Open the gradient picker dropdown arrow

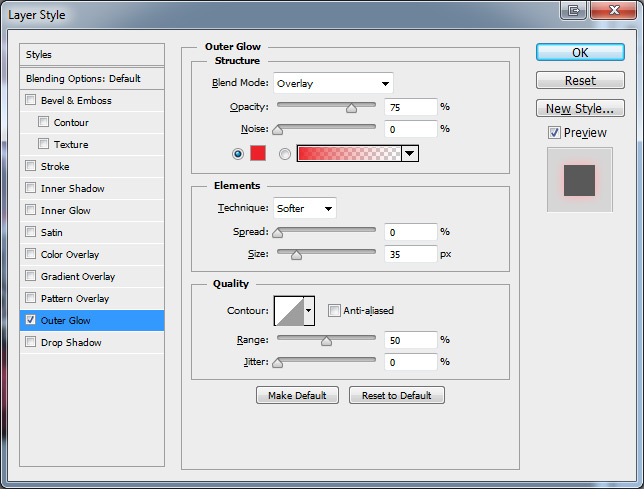point(410,153)
